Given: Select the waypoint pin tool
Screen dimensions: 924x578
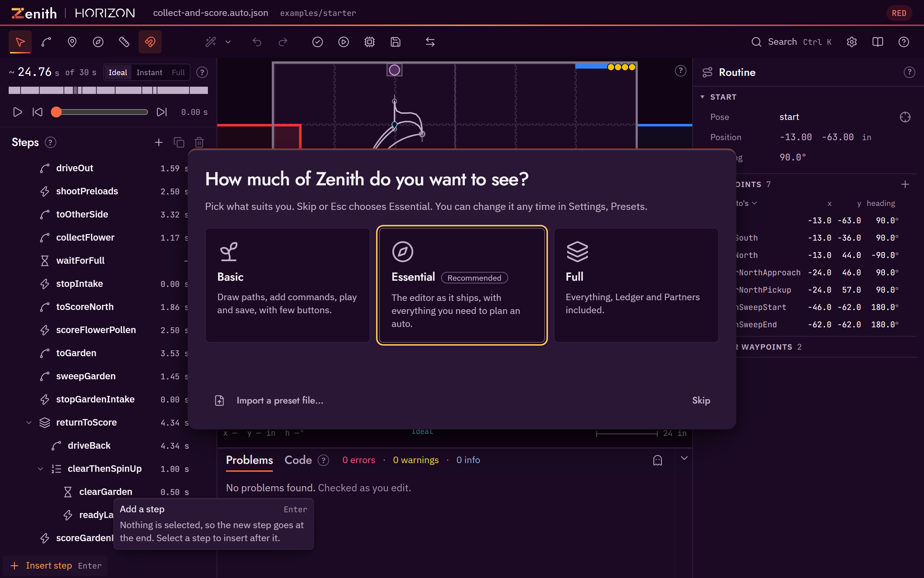Looking at the screenshot, I should click(72, 42).
